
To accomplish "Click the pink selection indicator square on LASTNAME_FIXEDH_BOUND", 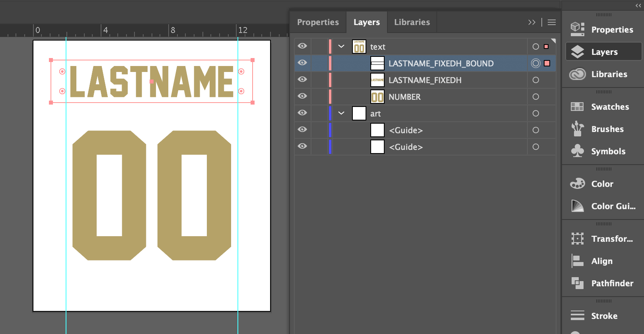I will 547,63.
